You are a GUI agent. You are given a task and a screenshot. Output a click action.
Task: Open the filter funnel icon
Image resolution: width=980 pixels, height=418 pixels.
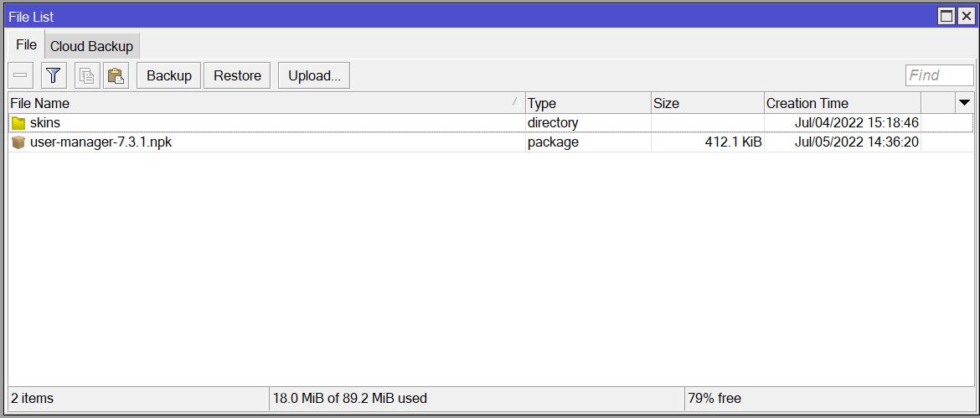(54, 75)
